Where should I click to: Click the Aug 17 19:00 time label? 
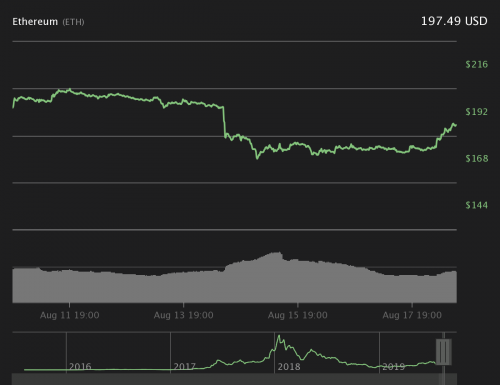pos(412,315)
